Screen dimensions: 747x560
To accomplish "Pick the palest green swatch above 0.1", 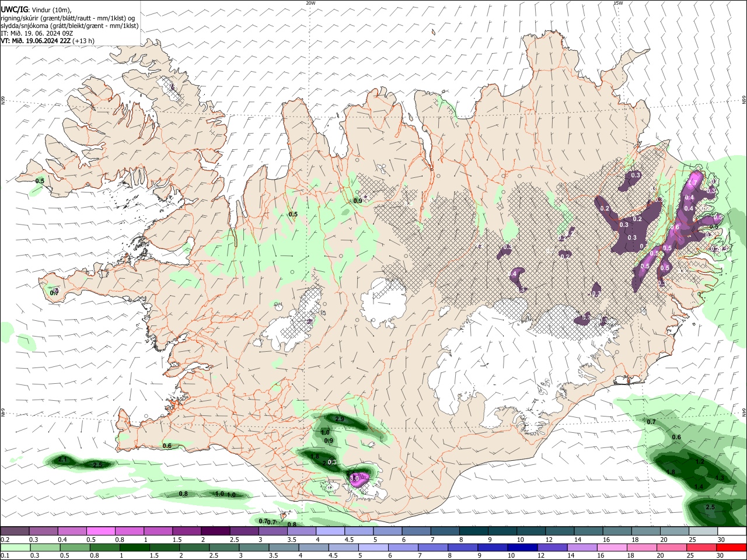I will click(x=15, y=548).
